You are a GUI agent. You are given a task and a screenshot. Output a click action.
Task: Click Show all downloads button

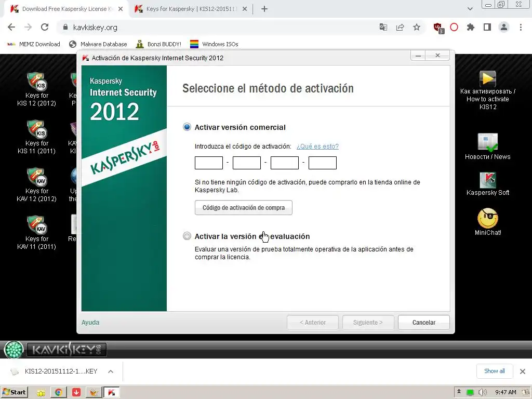pos(495,371)
